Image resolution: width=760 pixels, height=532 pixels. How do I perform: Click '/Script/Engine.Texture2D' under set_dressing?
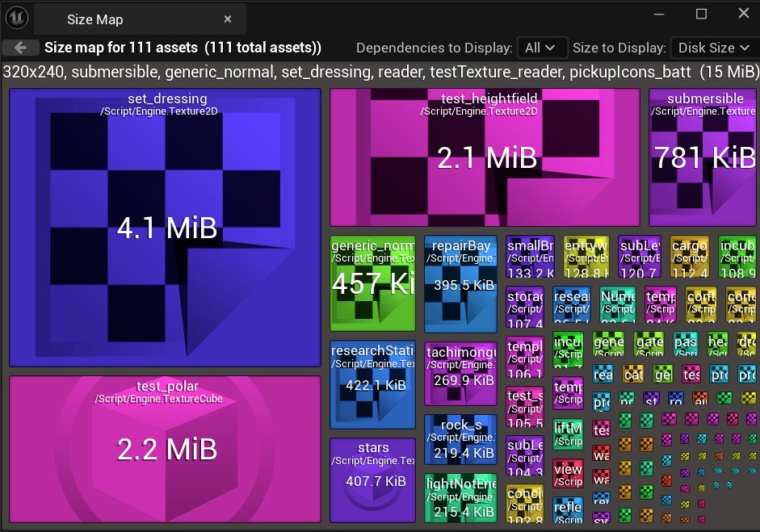point(159,111)
